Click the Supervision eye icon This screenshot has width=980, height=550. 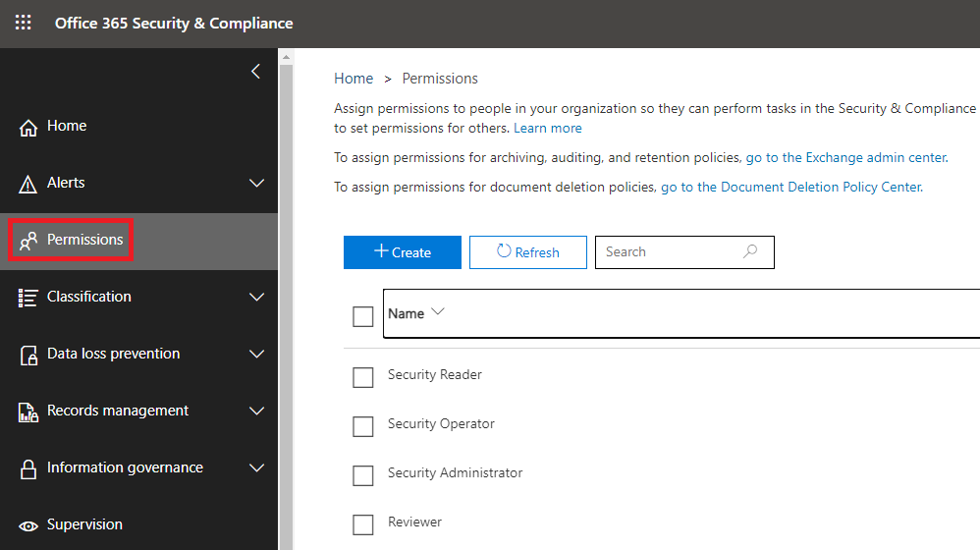28,525
